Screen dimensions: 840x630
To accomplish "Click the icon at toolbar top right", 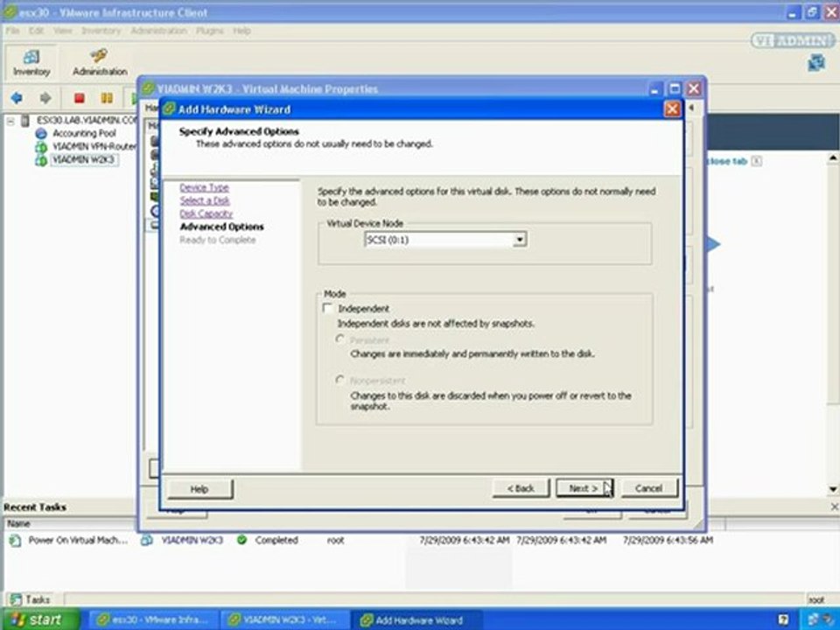I will [815, 63].
